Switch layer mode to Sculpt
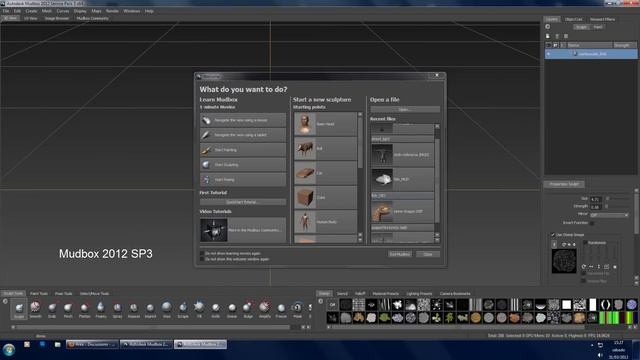The height and width of the screenshot is (360, 640). click(581, 27)
